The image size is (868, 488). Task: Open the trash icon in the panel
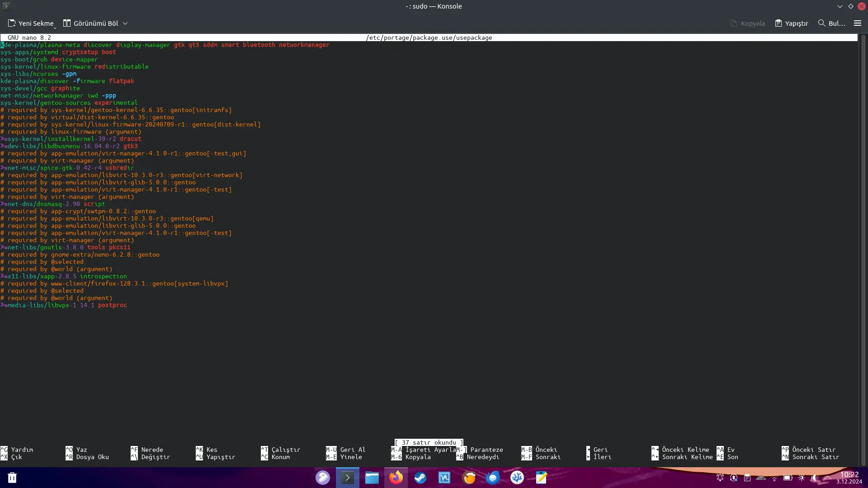tap(12, 478)
